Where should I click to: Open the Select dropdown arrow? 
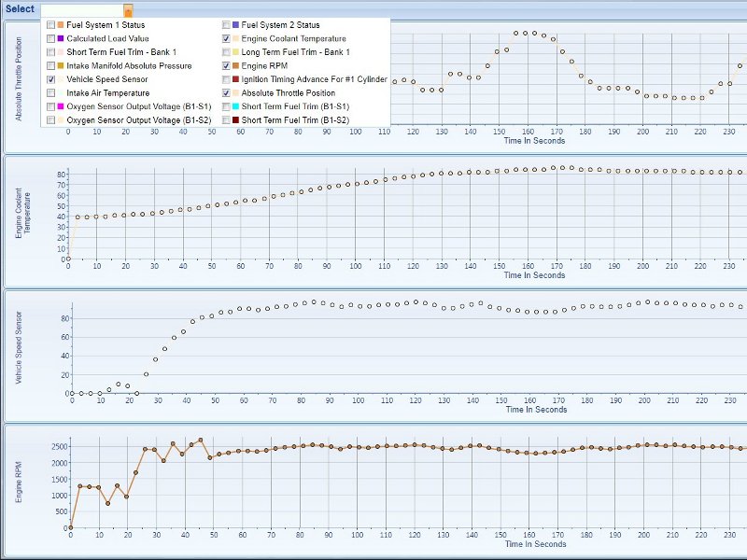click(x=128, y=10)
